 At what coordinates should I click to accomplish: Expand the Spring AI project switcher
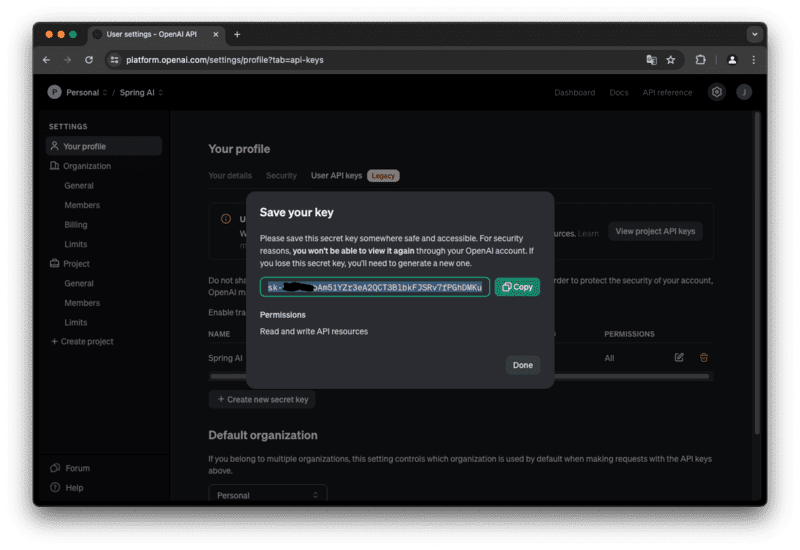[141, 93]
